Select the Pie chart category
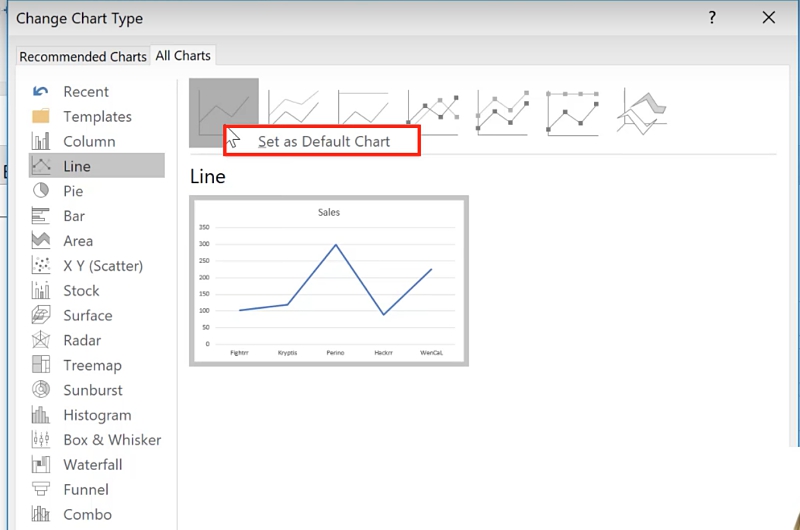Image resolution: width=800 pixels, height=530 pixels. [73, 191]
